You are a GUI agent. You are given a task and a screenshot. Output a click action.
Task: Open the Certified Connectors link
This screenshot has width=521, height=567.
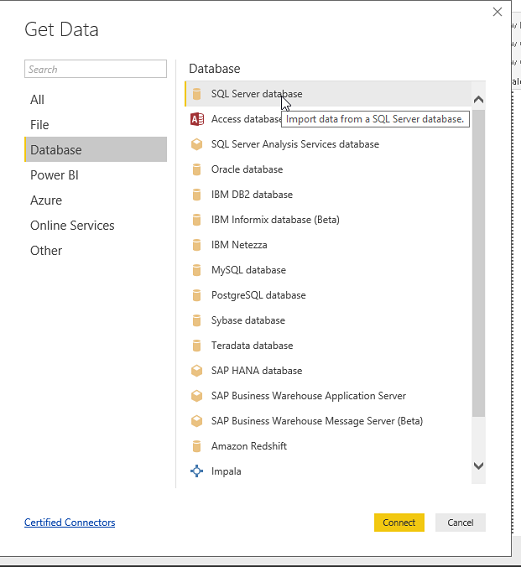tap(70, 523)
